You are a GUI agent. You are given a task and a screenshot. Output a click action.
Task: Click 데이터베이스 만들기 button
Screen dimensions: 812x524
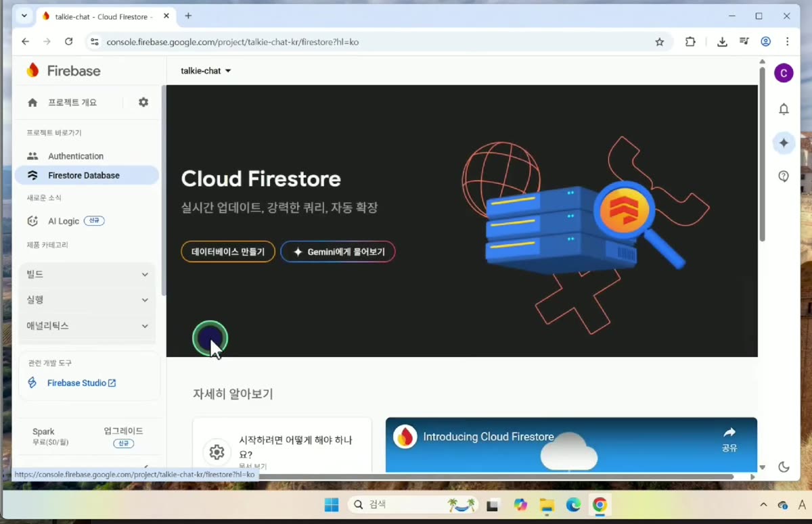pos(228,252)
